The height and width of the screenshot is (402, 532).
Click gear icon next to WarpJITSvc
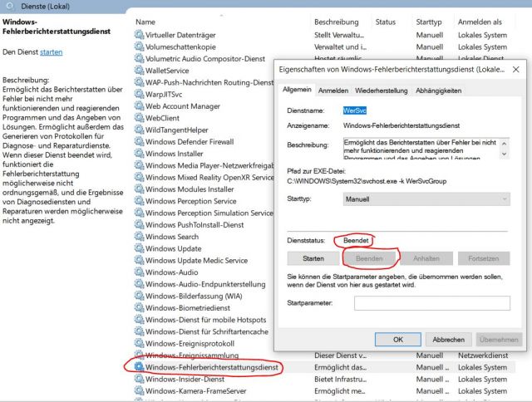(x=139, y=94)
